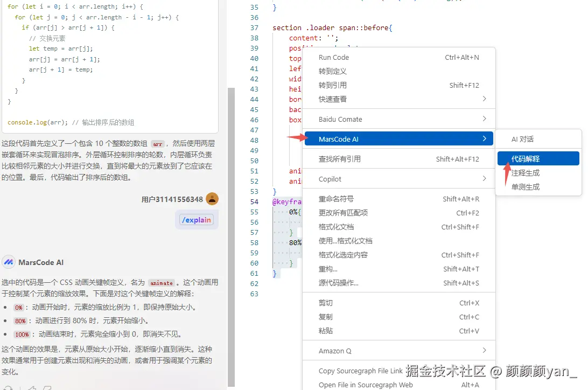This screenshot has width=588, height=390.
Task: Select 转到引用 menu entry
Action: click(x=399, y=85)
